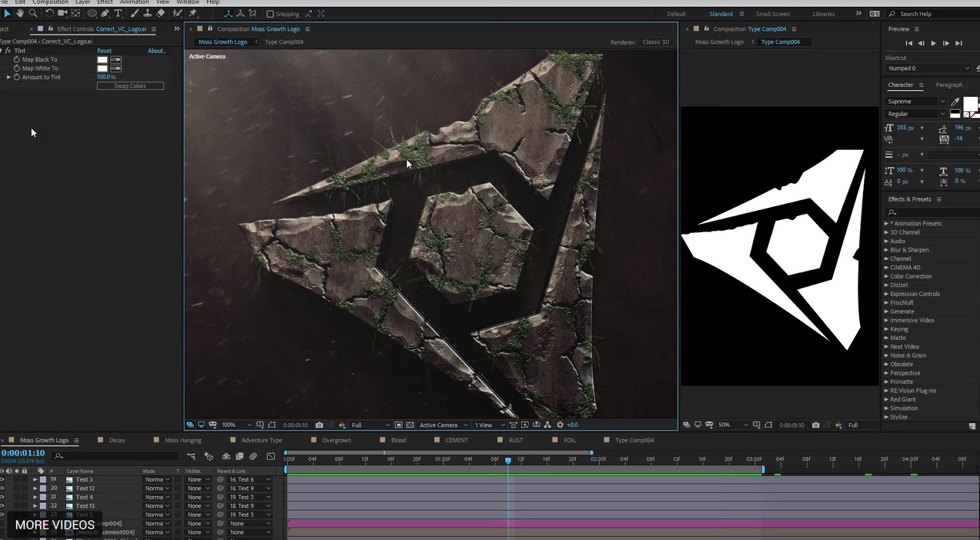Open Show Channel and Color Management icon

click(342, 425)
